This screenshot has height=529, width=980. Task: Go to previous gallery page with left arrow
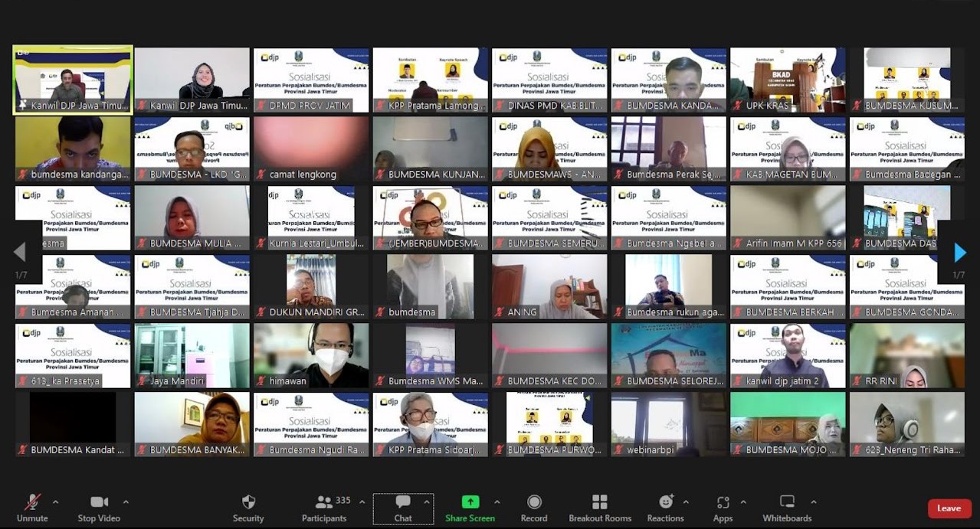pyautogui.click(x=20, y=253)
